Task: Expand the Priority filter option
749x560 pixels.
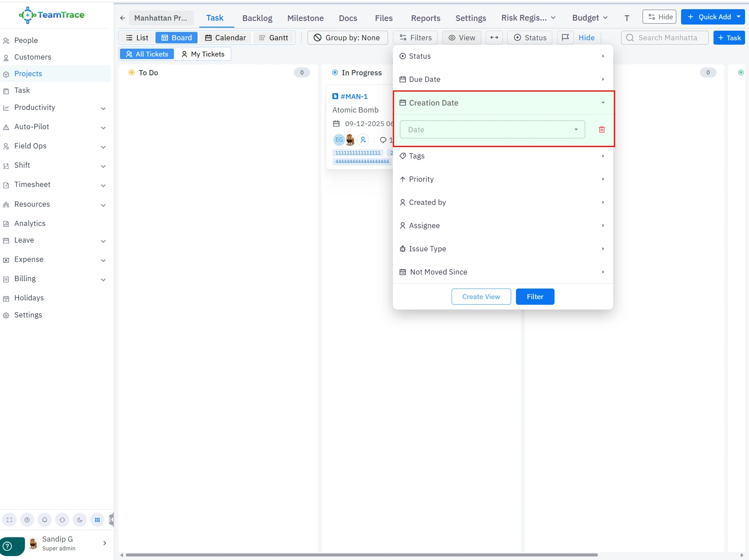Action: click(x=502, y=179)
